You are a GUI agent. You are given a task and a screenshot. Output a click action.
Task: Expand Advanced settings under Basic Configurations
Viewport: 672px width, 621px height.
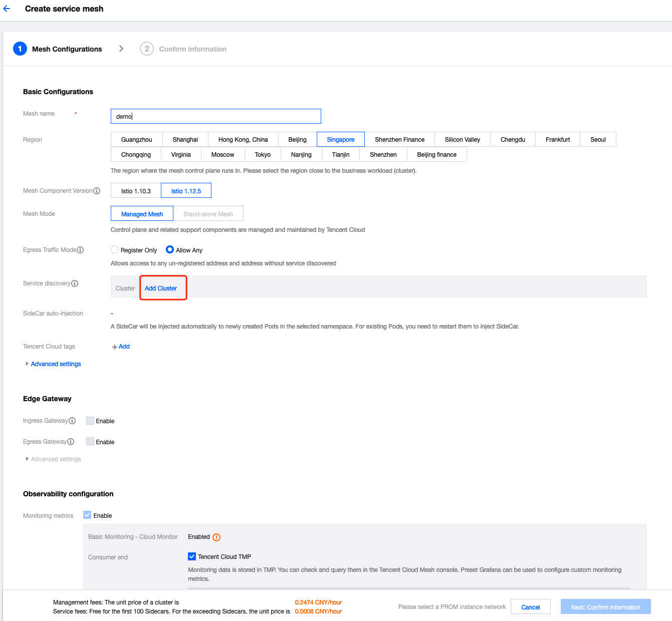(x=56, y=364)
